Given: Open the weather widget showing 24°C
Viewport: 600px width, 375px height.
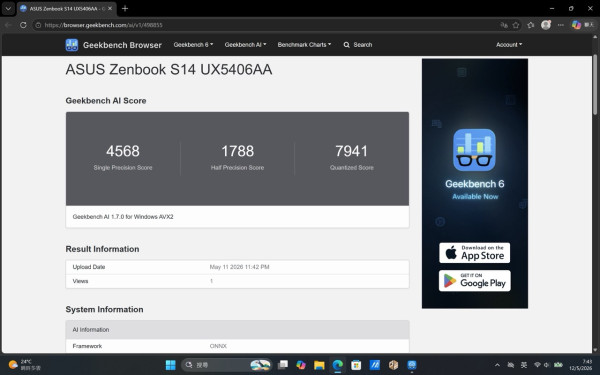Looking at the screenshot, I should [24, 365].
